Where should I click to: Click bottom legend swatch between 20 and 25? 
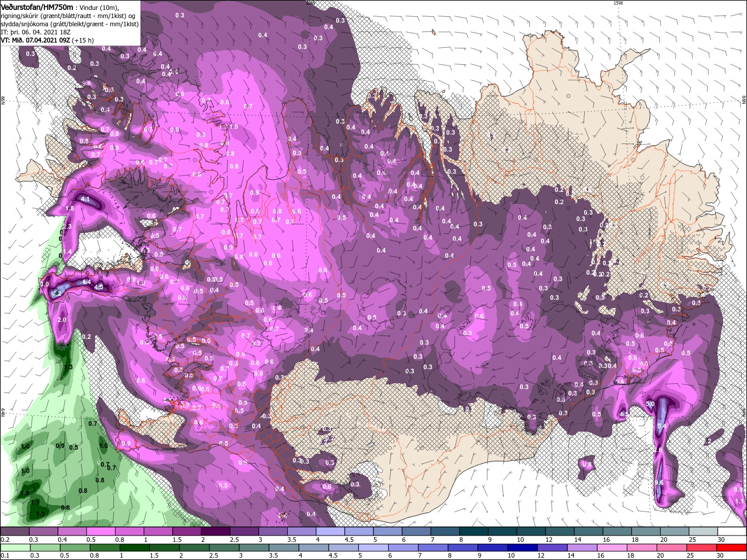coord(672,547)
